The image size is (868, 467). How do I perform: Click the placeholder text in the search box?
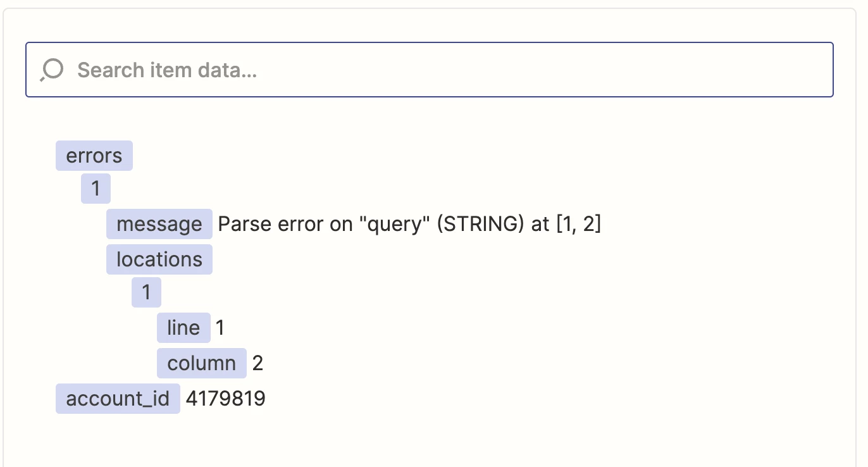click(167, 70)
